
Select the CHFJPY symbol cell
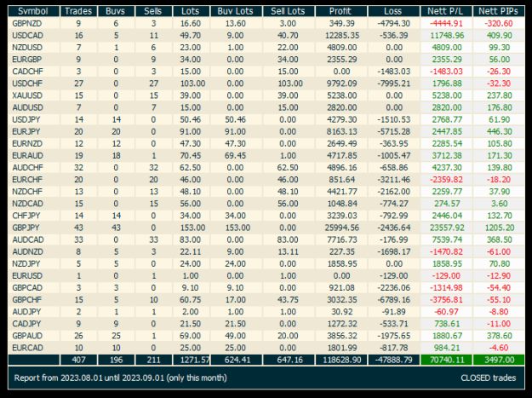[33, 216]
